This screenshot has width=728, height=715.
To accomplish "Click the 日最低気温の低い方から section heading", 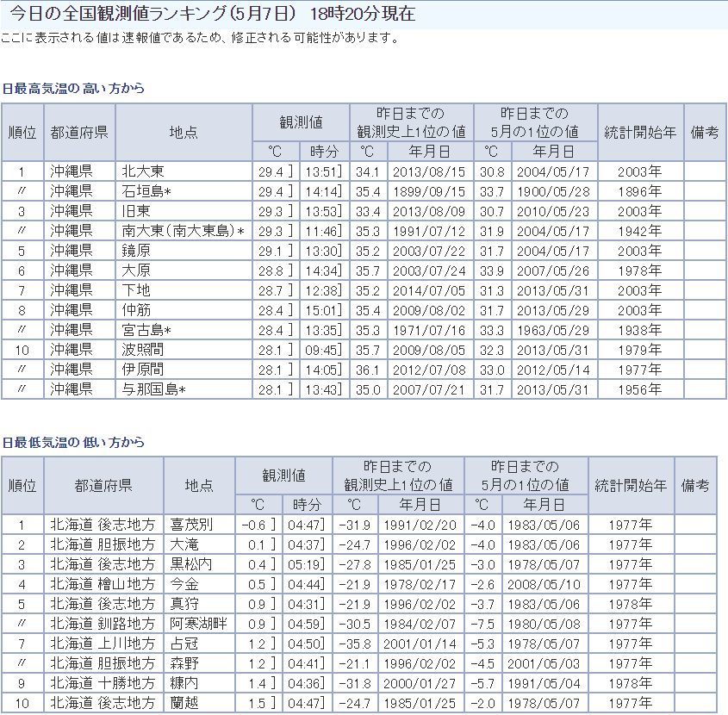I will pos(73,442).
